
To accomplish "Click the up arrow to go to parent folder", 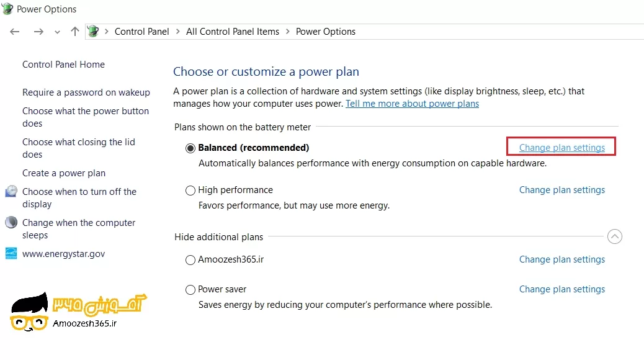I will pos(74,31).
